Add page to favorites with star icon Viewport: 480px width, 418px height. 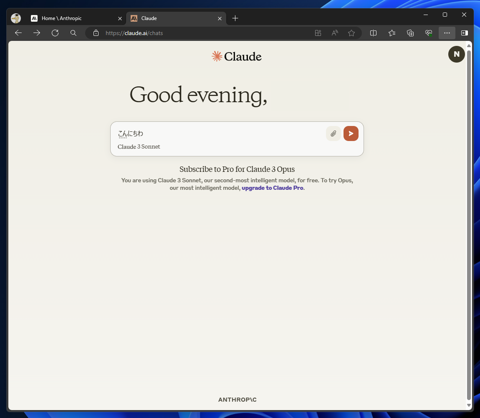[x=351, y=33]
